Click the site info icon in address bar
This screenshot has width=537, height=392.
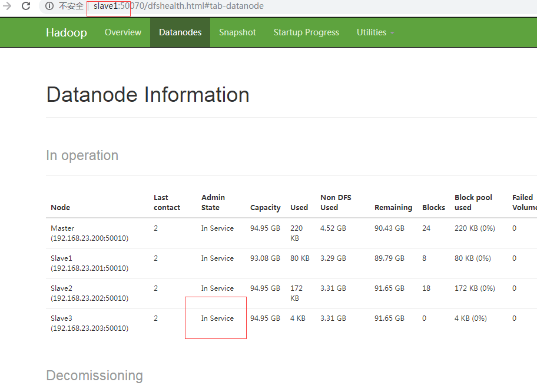pyautogui.click(x=49, y=6)
